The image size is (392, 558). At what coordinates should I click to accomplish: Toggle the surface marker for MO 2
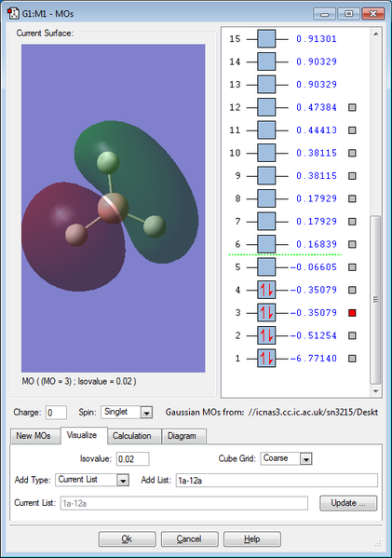point(352,335)
